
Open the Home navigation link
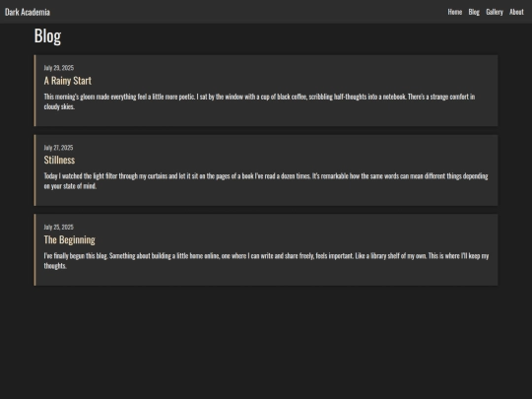454,12
